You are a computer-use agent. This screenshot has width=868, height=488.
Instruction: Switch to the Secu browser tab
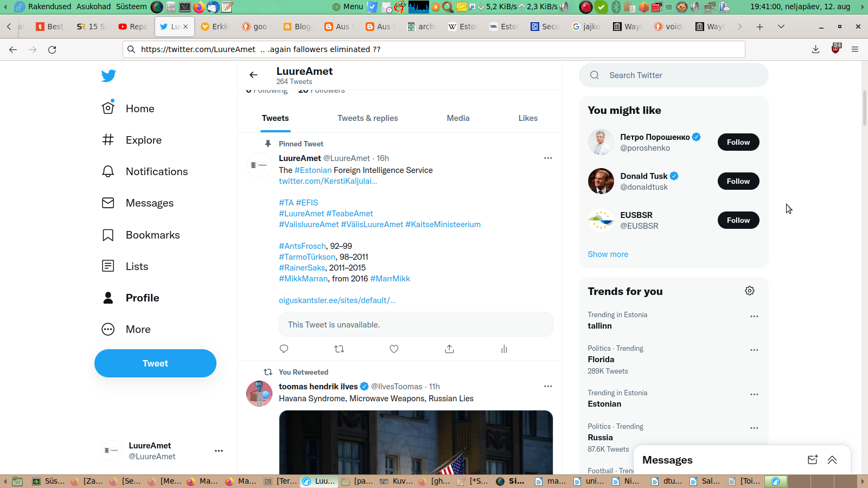(545, 27)
